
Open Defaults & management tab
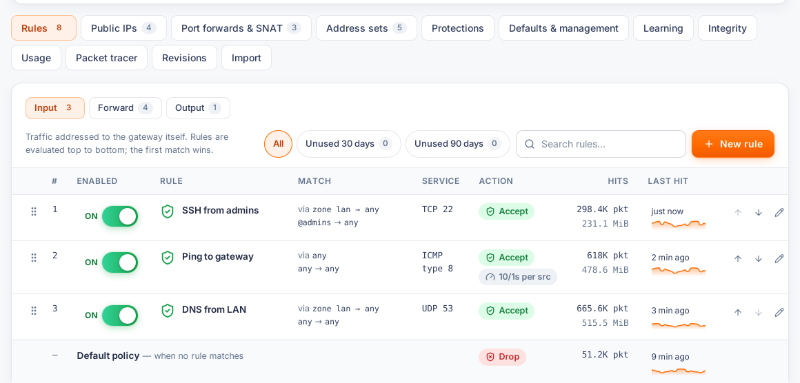pos(564,28)
